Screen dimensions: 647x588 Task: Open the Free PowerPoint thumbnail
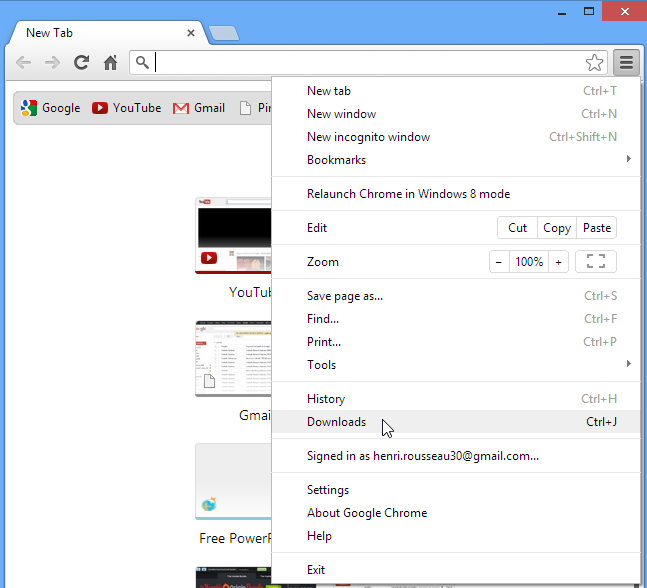(233, 482)
